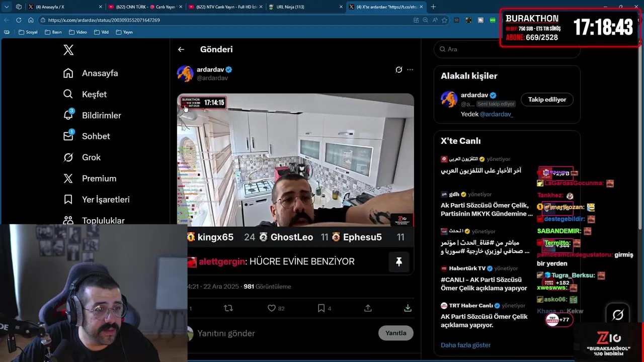Go back using the Gönderi arrow

point(181,49)
